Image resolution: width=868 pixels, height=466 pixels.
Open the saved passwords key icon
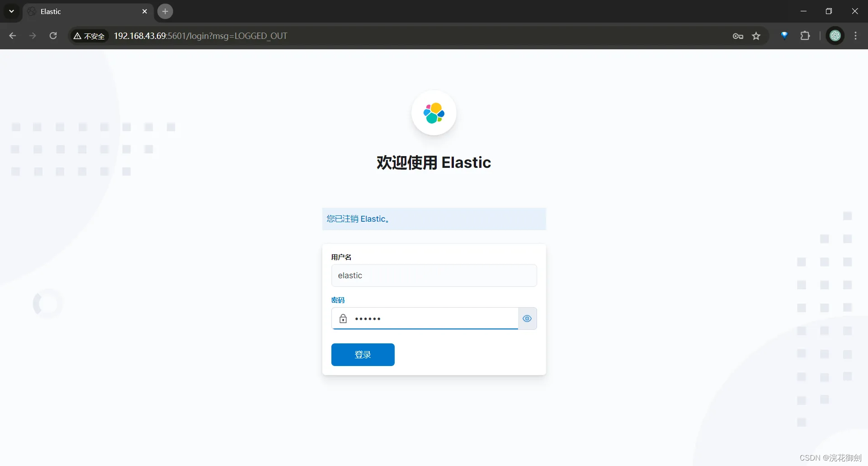(x=738, y=36)
